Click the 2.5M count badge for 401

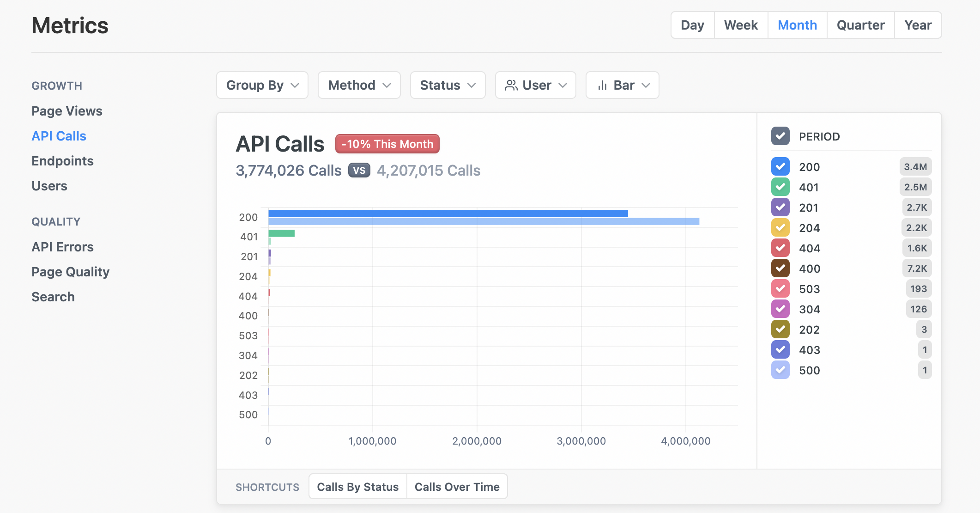click(x=915, y=187)
